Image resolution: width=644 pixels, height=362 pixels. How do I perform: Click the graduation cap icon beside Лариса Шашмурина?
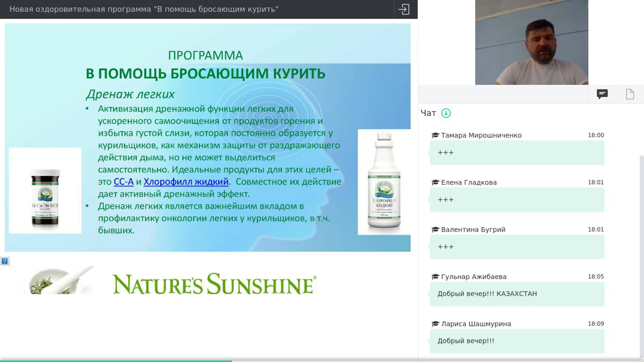pyautogui.click(x=435, y=324)
